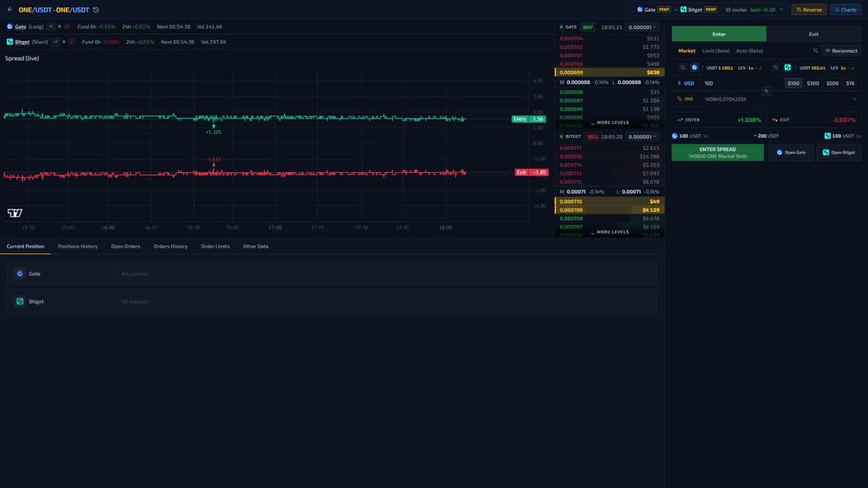This screenshot has height=488, width=868.
Task: Select the $300 preset amount
Action: coord(812,83)
